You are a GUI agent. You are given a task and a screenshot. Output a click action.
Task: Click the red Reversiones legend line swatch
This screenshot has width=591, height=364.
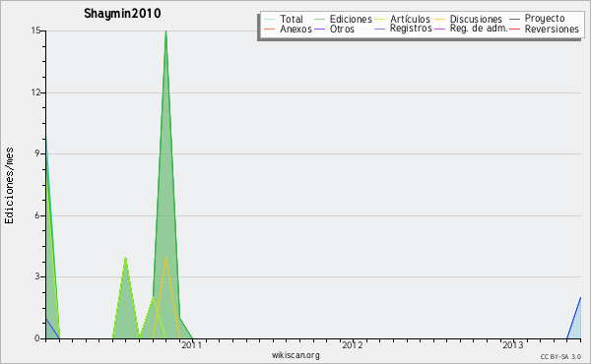514,29
